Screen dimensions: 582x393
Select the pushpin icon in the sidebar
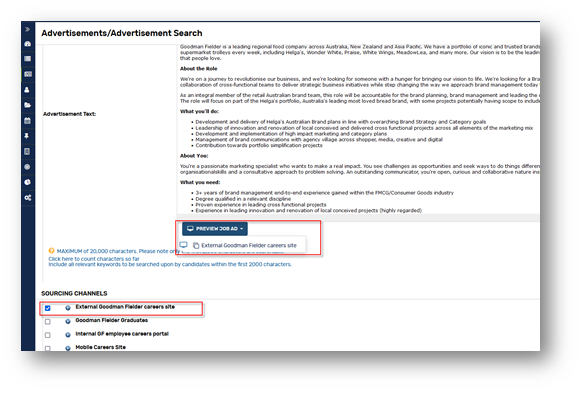coord(27,136)
